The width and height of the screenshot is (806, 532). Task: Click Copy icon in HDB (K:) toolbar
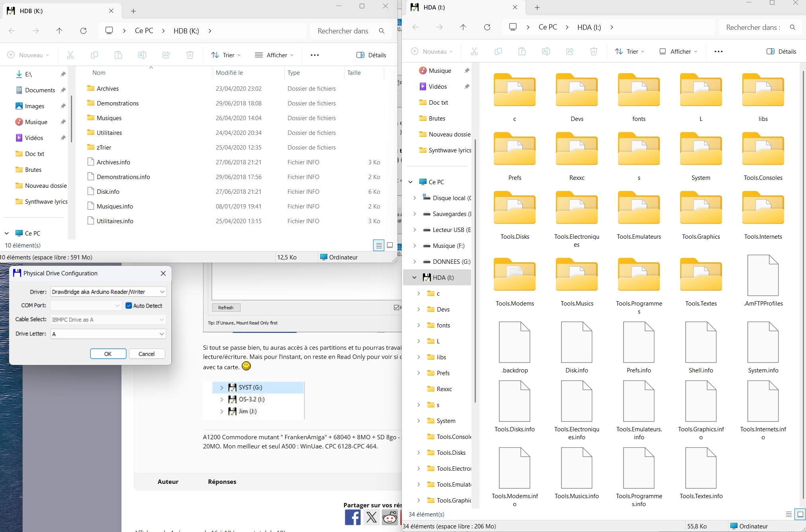point(94,55)
